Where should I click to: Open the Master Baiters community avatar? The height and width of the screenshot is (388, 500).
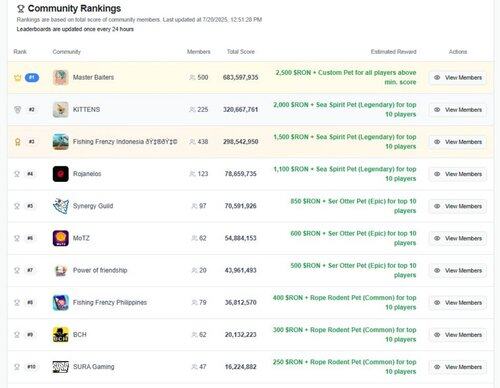pyautogui.click(x=61, y=78)
